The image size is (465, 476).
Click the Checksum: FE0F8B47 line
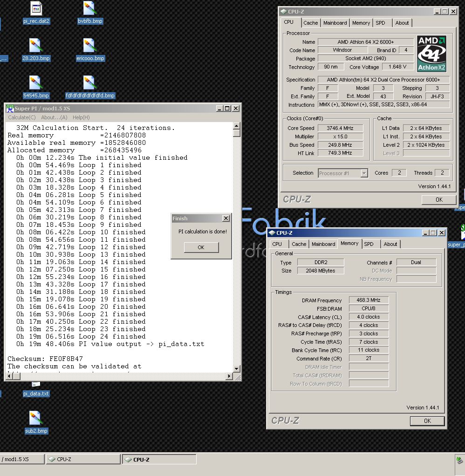pos(45,359)
